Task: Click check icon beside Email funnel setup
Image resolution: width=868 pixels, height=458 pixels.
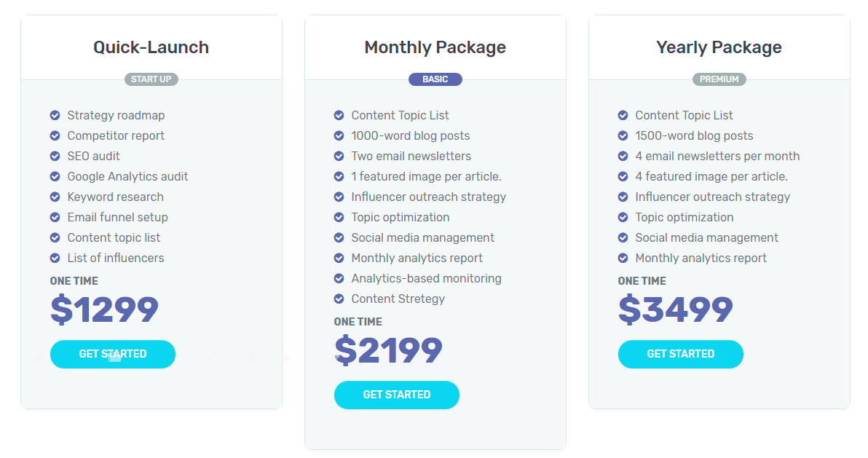Action: click(x=55, y=217)
